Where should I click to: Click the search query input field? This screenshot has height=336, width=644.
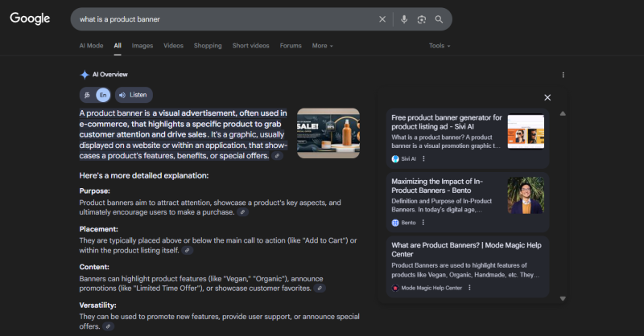pyautogui.click(x=226, y=19)
